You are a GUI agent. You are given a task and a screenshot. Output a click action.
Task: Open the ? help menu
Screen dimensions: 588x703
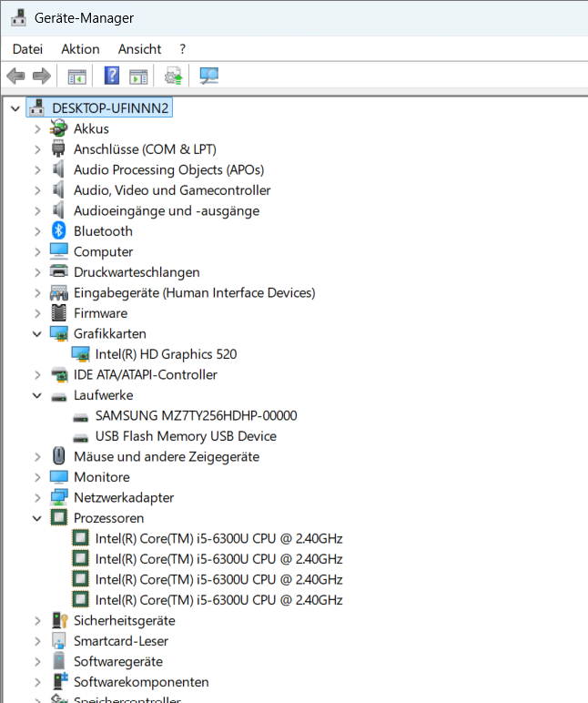[x=182, y=49]
